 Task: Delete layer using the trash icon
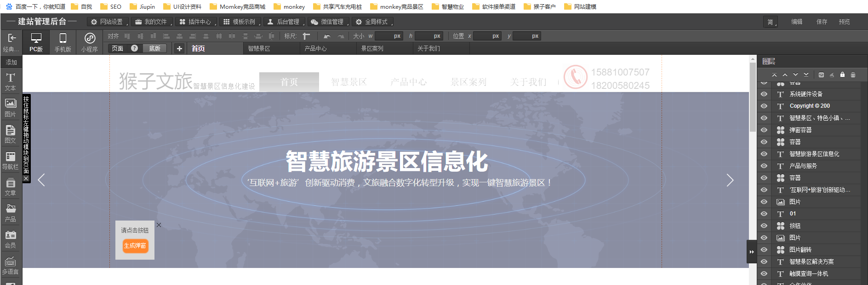click(853, 75)
